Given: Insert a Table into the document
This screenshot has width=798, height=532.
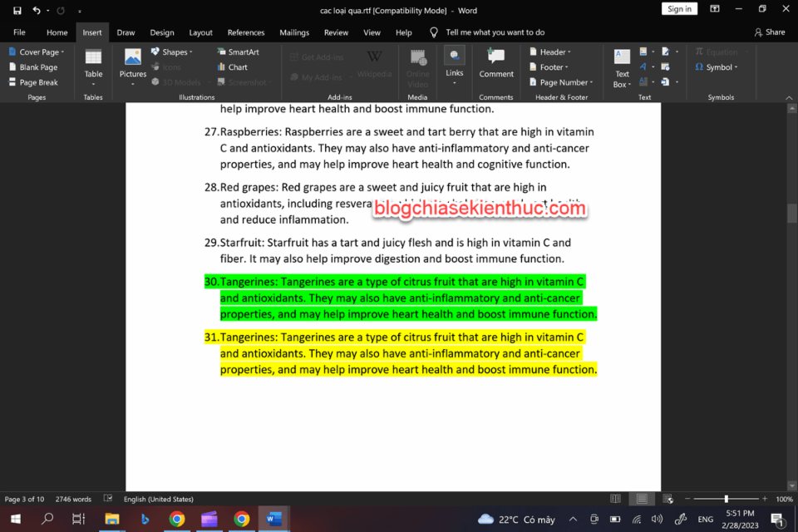Looking at the screenshot, I should tap(92, 66).
